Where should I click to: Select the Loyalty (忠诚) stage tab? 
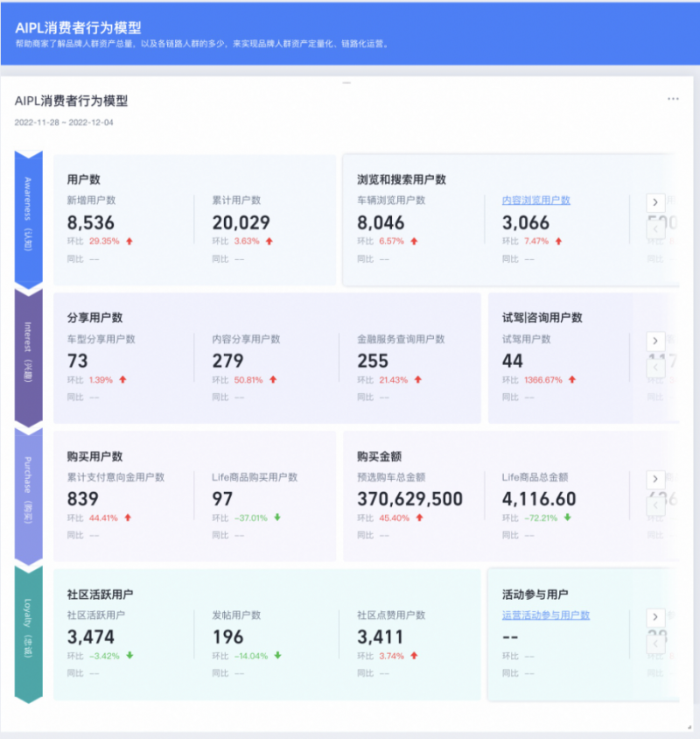point(28,633)
